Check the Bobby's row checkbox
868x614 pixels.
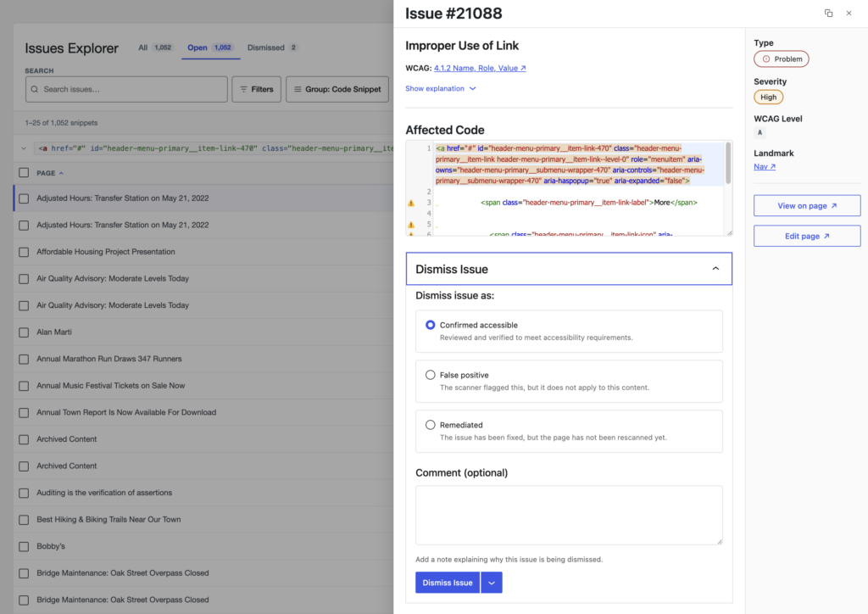click(24, 546)
